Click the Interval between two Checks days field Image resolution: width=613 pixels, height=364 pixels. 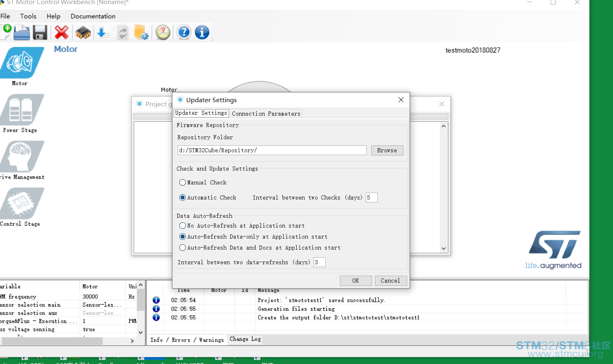coord(372,197)
